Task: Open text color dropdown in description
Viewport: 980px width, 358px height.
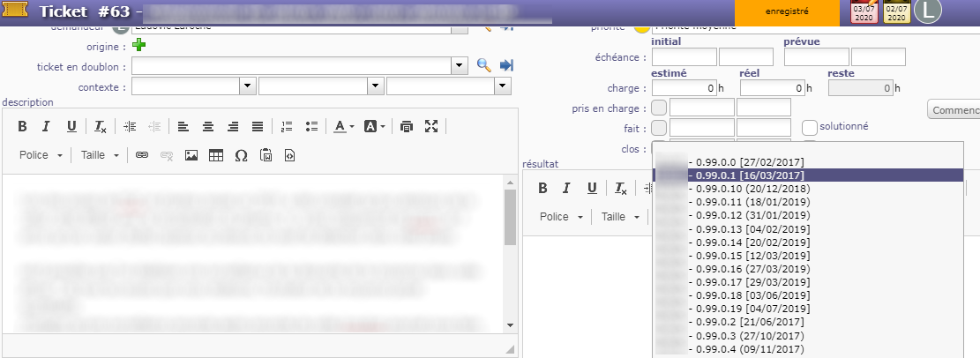Action: tap(343, 126)
